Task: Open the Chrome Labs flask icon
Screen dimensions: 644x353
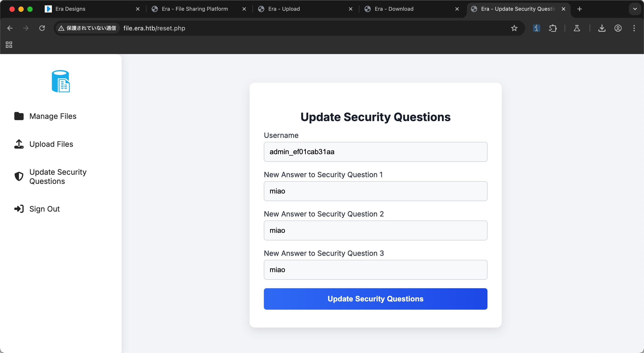Action: 577,28
